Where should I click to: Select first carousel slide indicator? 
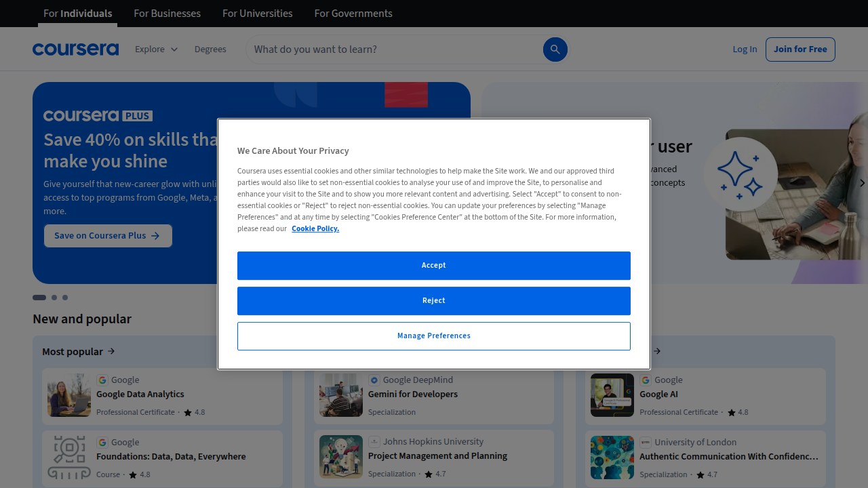tap(39, 298)
